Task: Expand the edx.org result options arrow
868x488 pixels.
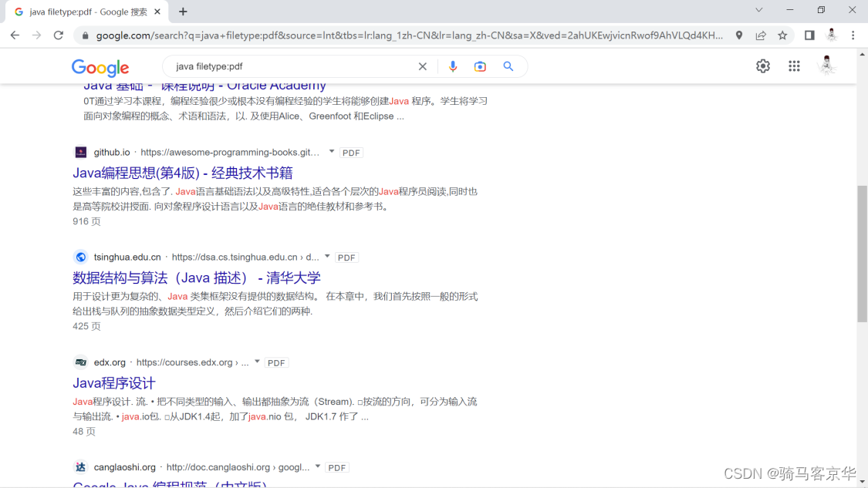Action: pos(257,362)
